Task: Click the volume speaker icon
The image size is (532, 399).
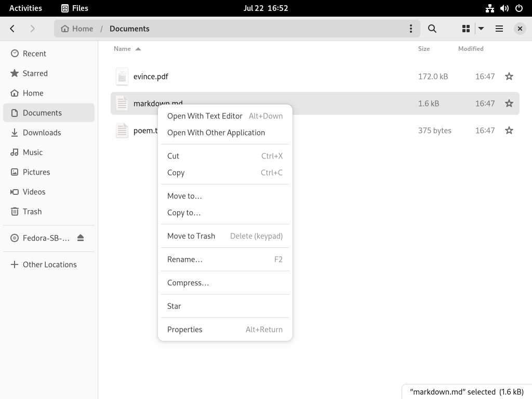Action: [504, 8]
